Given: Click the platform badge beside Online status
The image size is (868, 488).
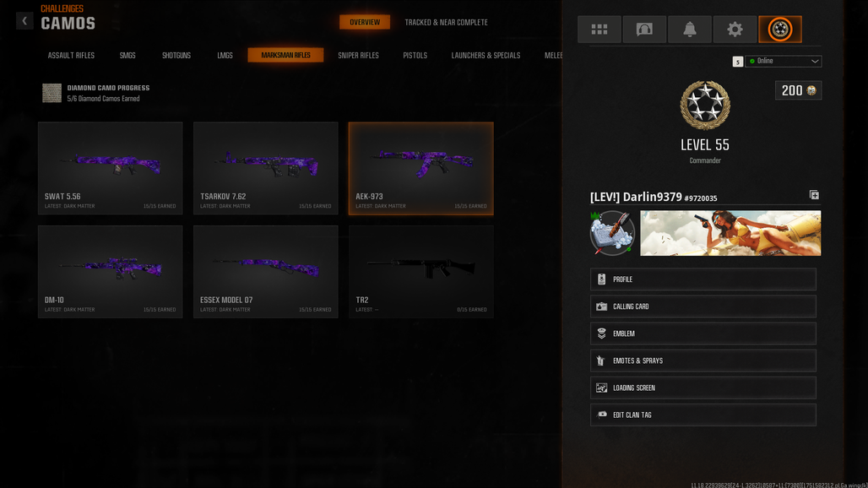Looking at the screenshot, I should [737, 62].
